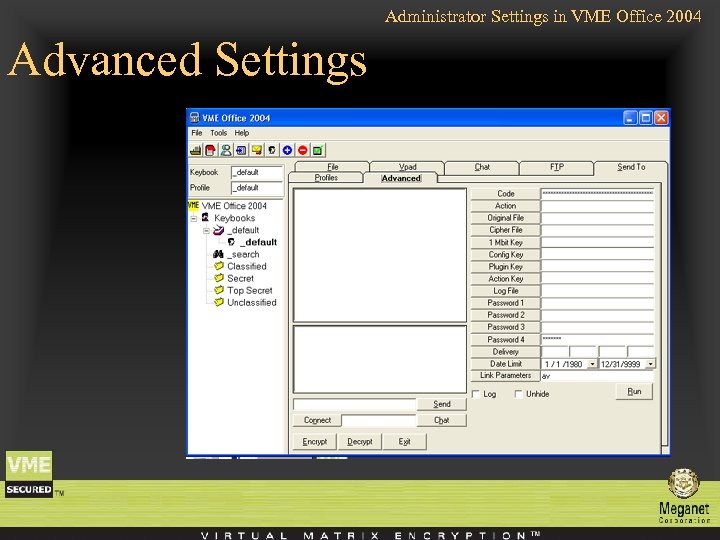Click the VME icon at tree root
This screenshot has height=540, width=720.
pos(193,205)
